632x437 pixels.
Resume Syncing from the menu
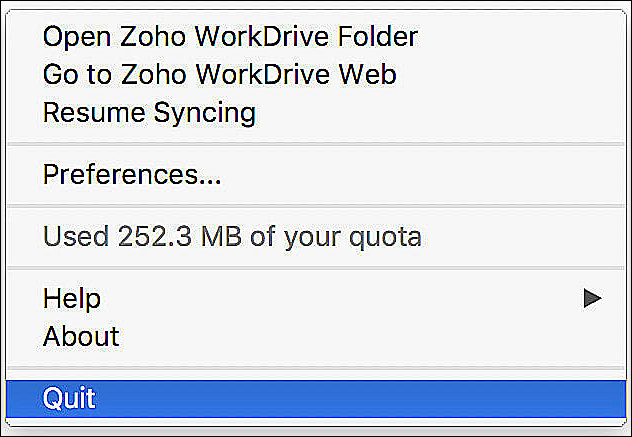pyautogui.click(x=149, y=112)
